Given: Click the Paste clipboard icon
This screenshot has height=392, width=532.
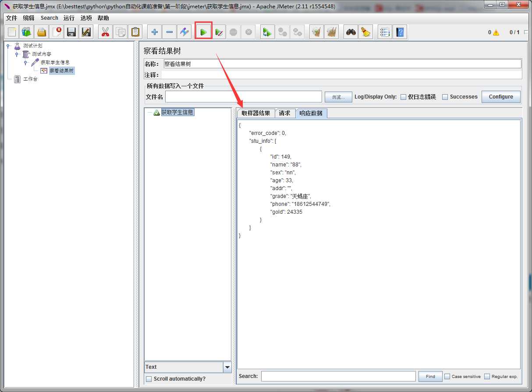Looking at the screenshot, I should click(135, 32).
